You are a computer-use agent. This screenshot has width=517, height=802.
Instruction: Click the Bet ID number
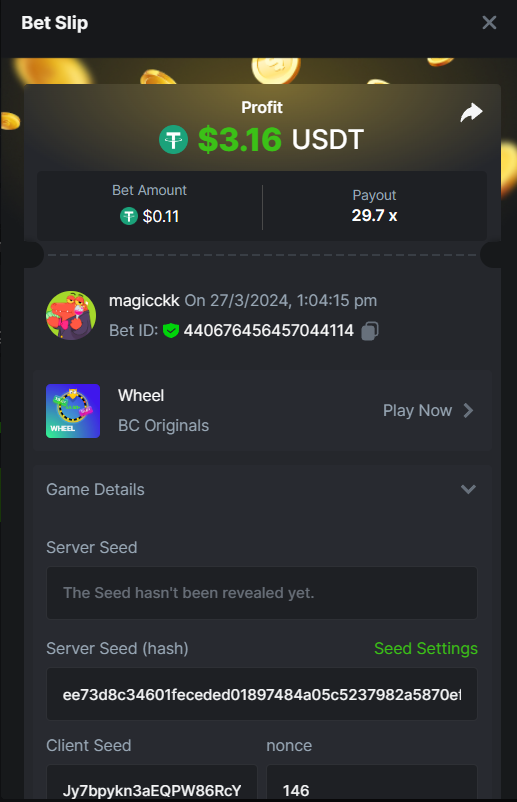[268, 331]
